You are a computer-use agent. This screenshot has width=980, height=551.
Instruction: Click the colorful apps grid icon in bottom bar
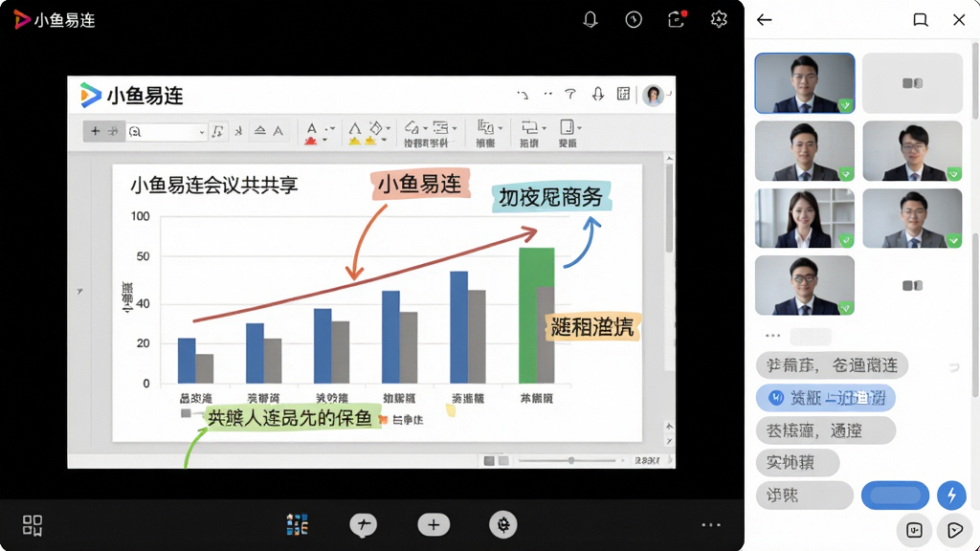tap(297, 525)
